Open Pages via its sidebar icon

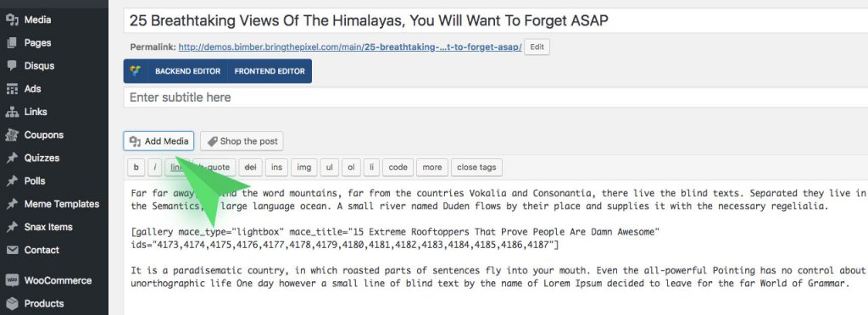[x=12, y=42]
